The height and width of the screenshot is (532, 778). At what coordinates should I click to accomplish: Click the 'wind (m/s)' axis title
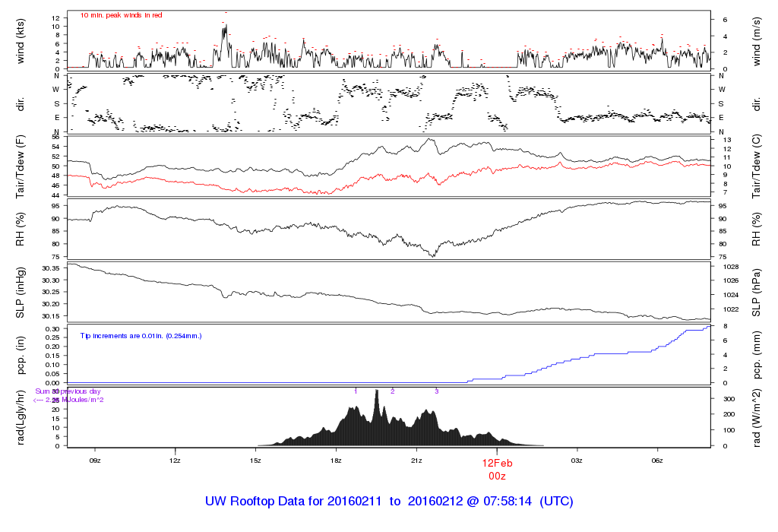tap(756, 41)
